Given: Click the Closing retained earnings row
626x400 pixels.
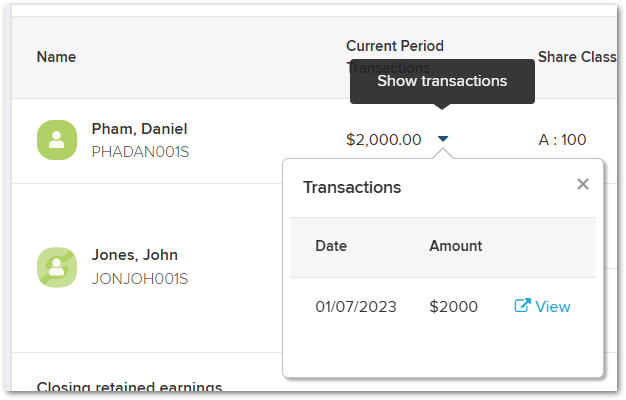Looking at the screenshot, I should 129,386.
